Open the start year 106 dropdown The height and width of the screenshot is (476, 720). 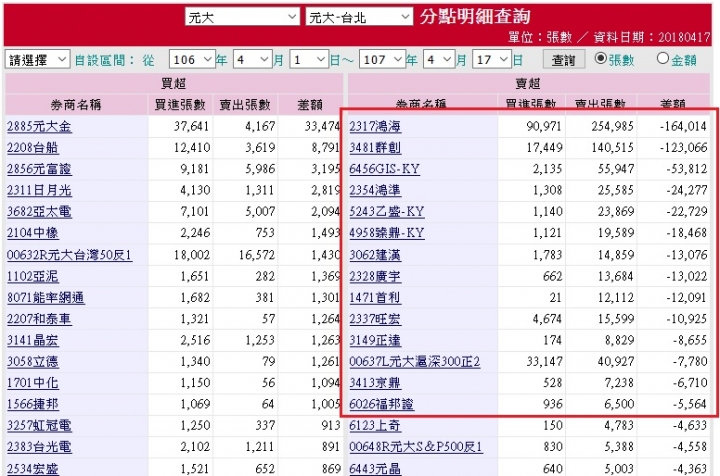(192, 60)
